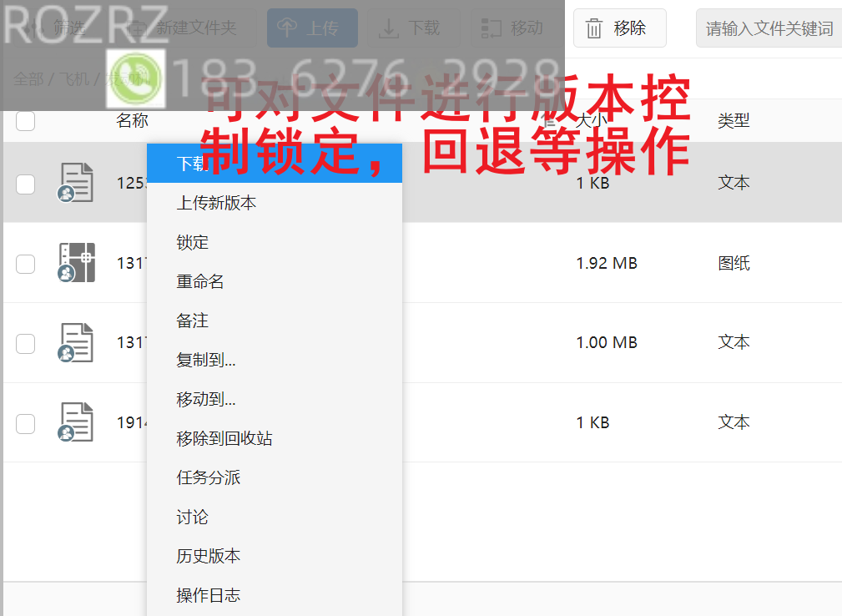842x616 pixels.
Task: Click the trash icon on the 移除 button
Action: tap(594, 29)
